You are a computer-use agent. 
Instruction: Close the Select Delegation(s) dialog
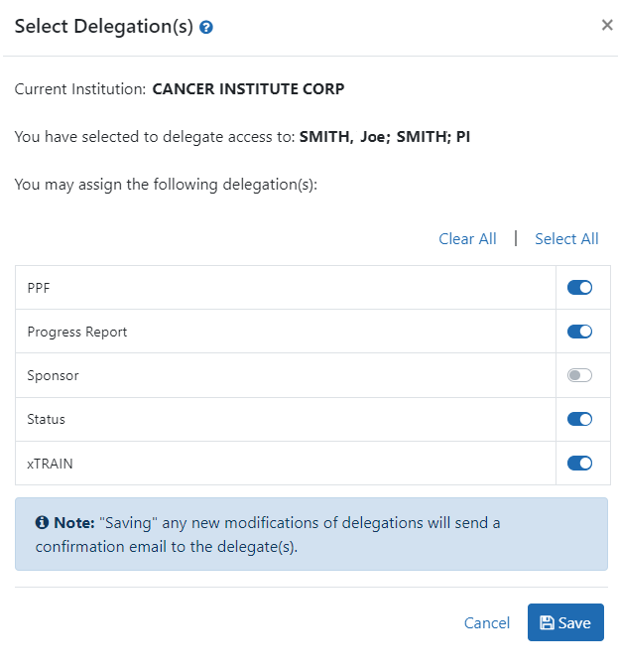(607, 26)
